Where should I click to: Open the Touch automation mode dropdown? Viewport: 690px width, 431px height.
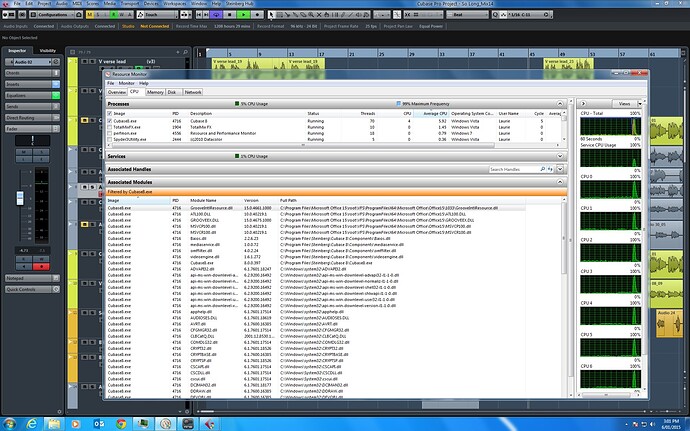click(158, 15)
